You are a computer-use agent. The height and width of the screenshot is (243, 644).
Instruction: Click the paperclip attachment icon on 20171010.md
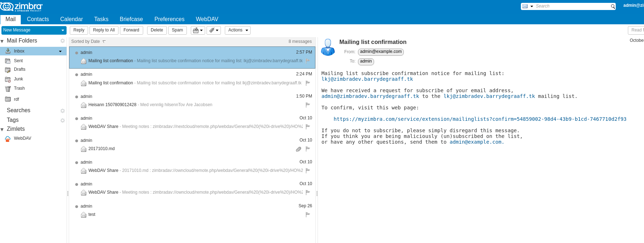click(299, 149)
